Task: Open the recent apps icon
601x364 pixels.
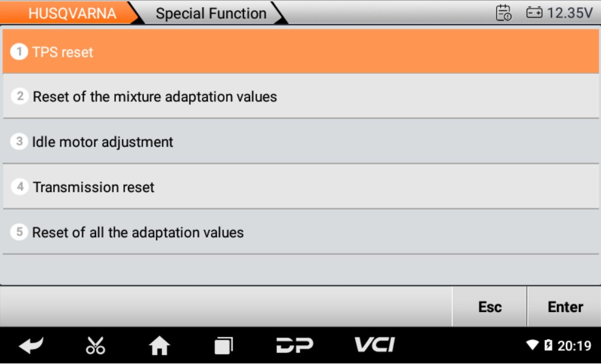Action: coord(223,345)
